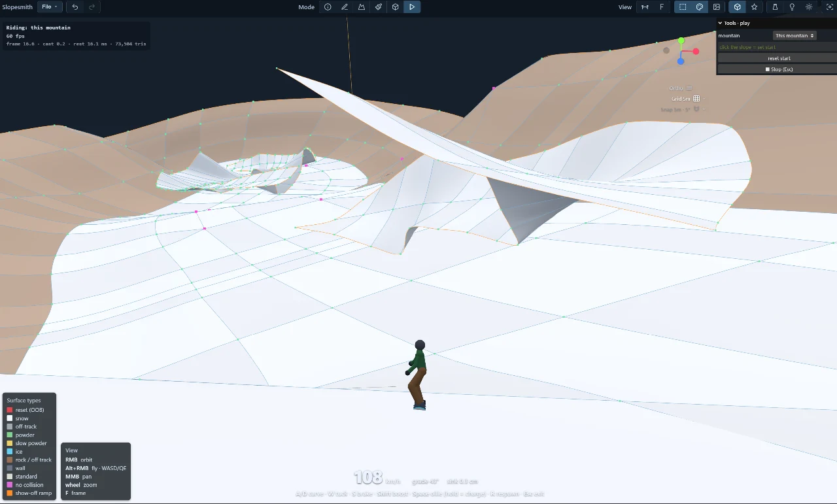Select the cube object mode
The image size is (837, 504).
(x=396, y=7)
